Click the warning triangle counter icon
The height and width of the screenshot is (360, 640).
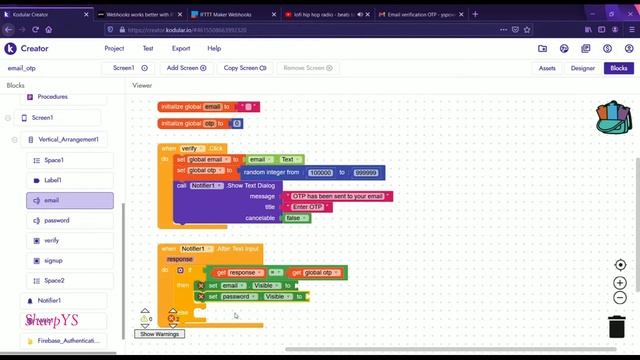(x=144, y=319)
